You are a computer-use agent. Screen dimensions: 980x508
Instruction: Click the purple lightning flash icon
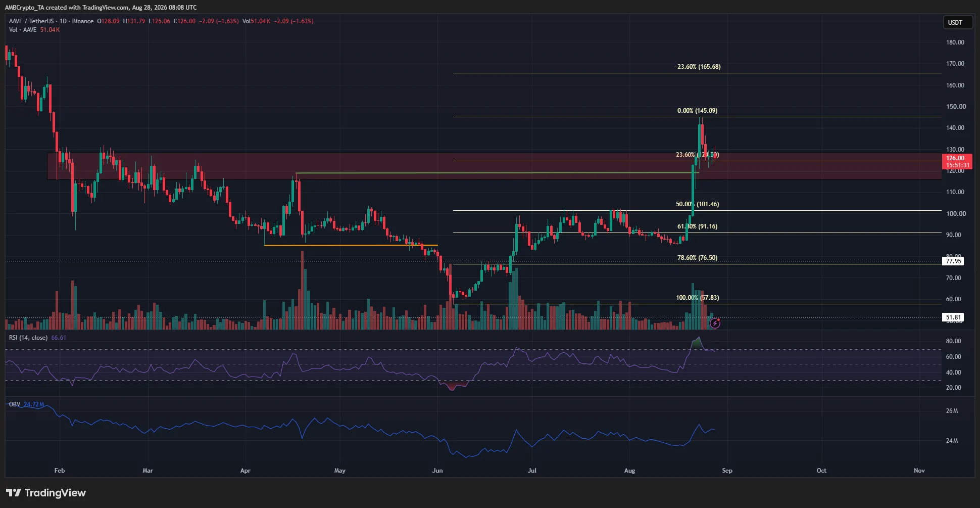click(715, 324)
